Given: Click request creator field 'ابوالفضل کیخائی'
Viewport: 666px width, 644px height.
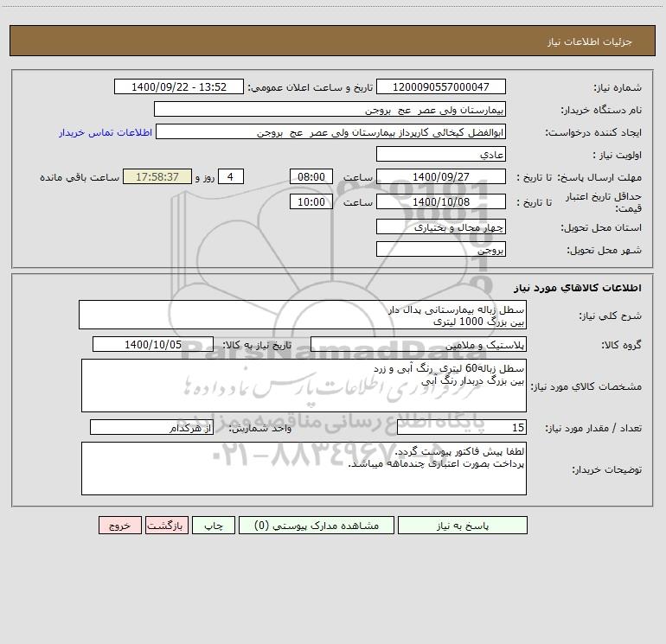Looking at the screenshot, I should (x=330, y=131).
